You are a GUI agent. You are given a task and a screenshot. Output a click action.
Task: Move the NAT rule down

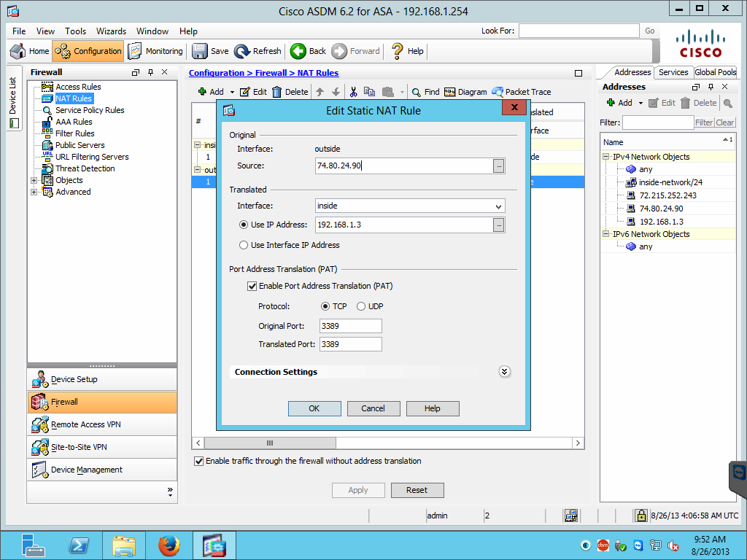tap(336, 91)
